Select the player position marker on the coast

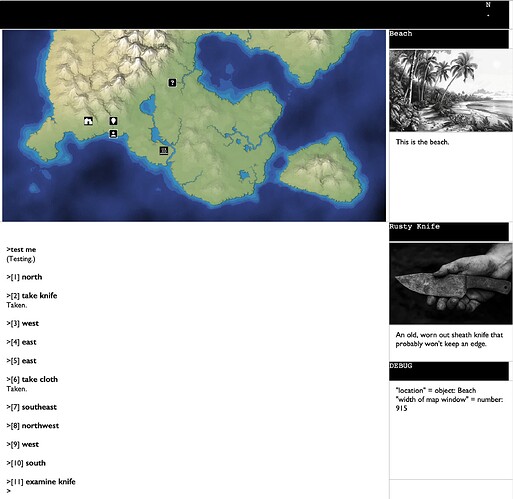click(113, 134)
